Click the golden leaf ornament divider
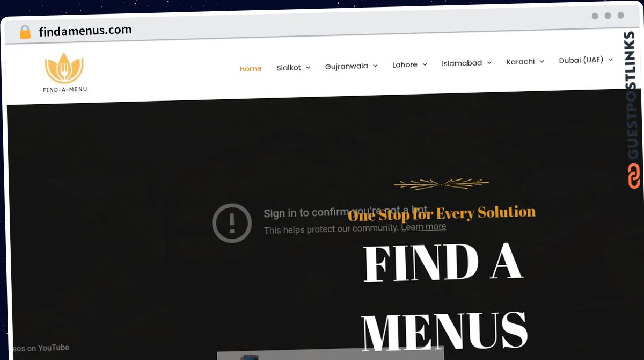Image resolution: width=644 pixels, height=360 pixels. point(441,184)
